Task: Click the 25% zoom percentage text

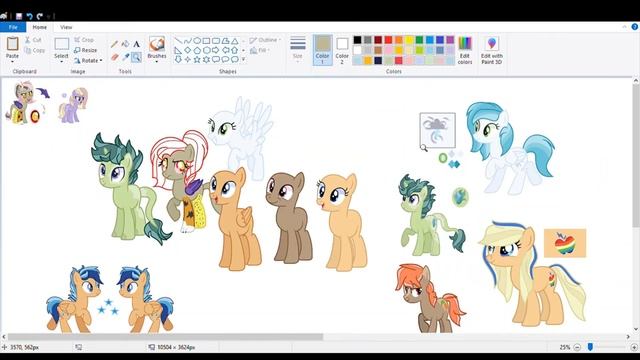Action: [x=564, y=347]
